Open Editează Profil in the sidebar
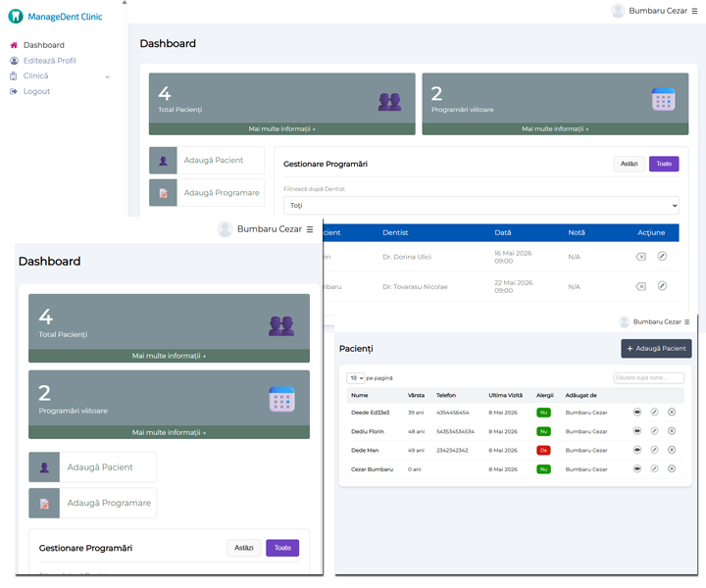The height and width of the screenshot is (588, 706). [x=50, y=61]
